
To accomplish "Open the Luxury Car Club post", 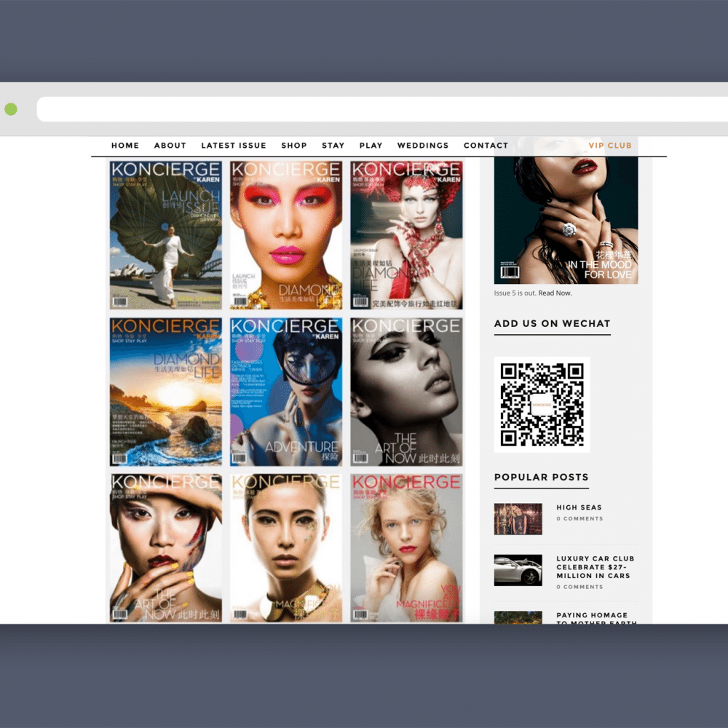I will [595, 567].
